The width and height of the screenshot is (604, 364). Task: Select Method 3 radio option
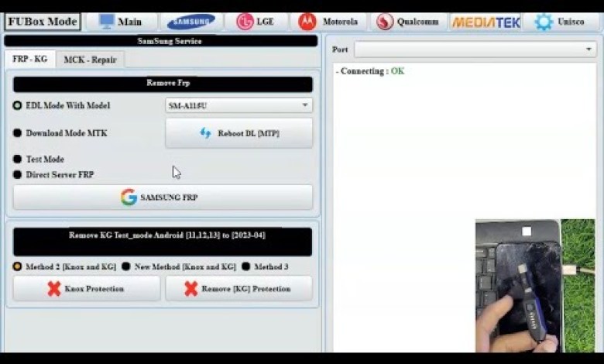click(x=245, y=266)
